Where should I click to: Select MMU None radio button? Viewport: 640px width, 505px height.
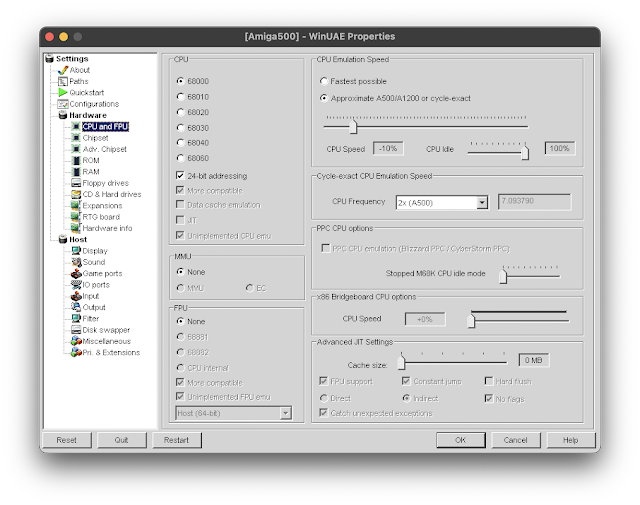[x=180, y=271]
